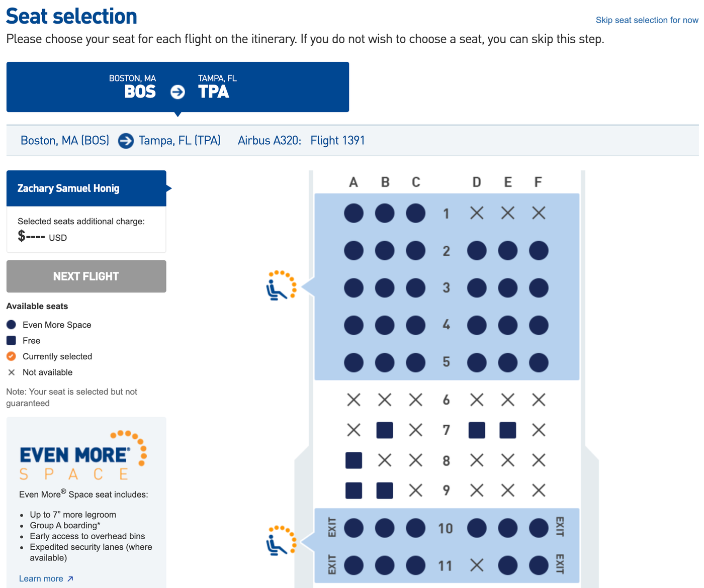The height and width of the screenshot is (588, 704).
Task: Select free seat 7B
Action: click(384, 430)
